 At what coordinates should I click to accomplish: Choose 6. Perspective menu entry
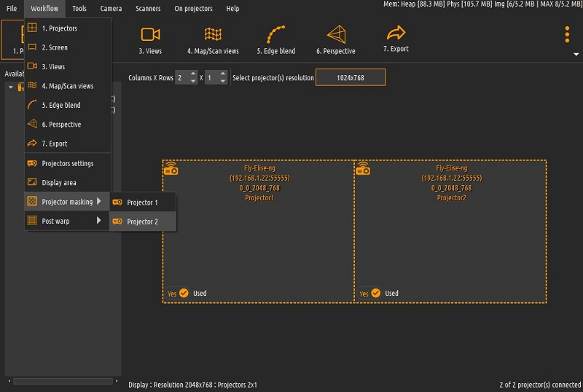coord(68,125)
